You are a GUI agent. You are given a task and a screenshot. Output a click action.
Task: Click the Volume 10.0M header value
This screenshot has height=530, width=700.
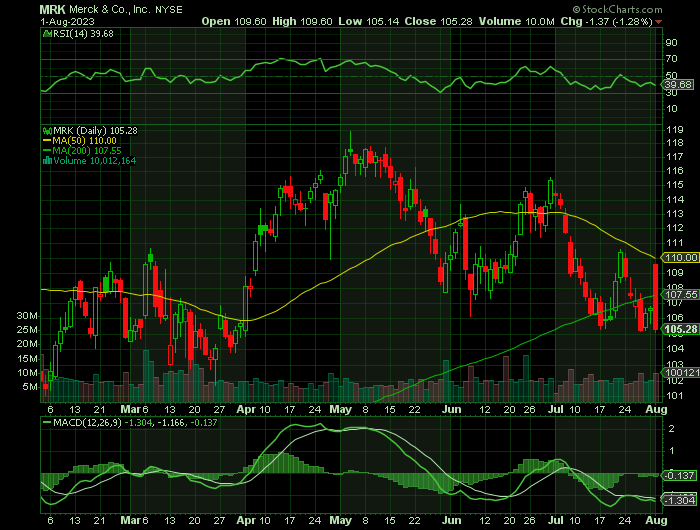(517, 21)
